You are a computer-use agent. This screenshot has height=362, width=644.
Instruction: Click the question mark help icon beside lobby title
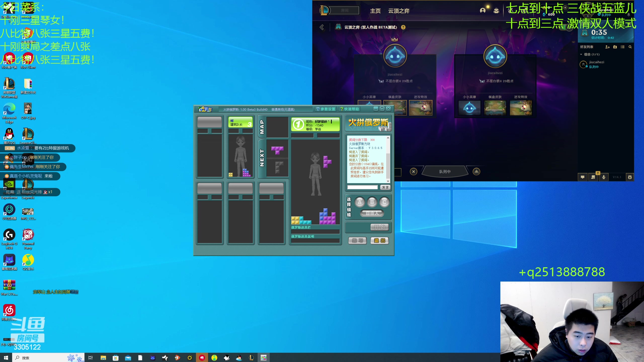coord(403,27)
